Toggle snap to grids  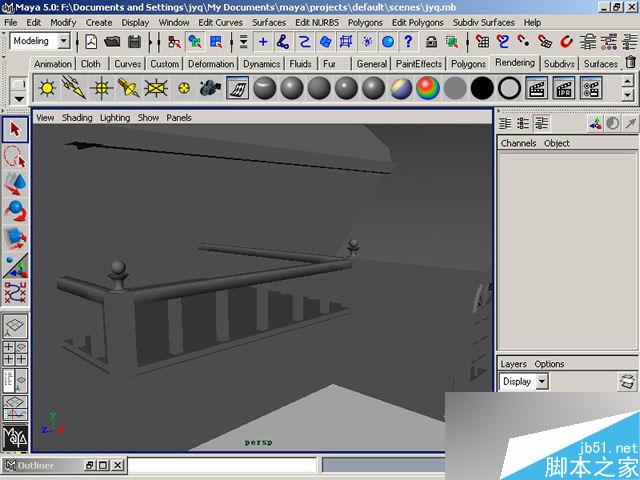[482, 42]
